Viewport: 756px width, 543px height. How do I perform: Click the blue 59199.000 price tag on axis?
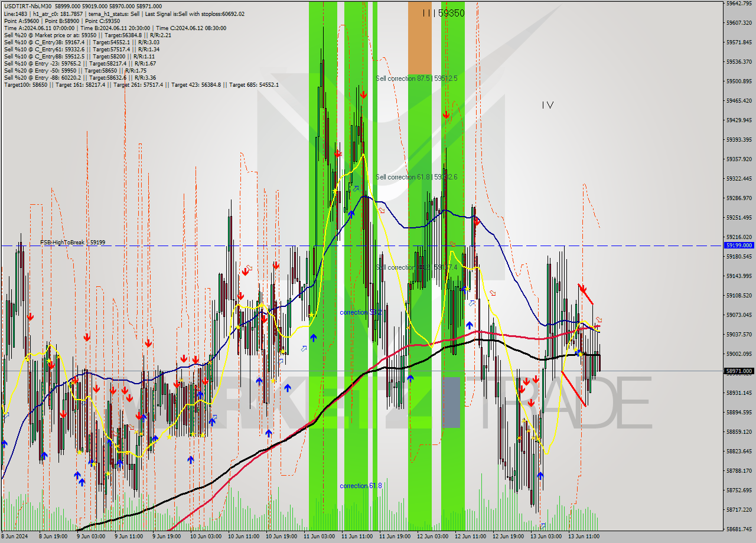[x=739, y=245]
